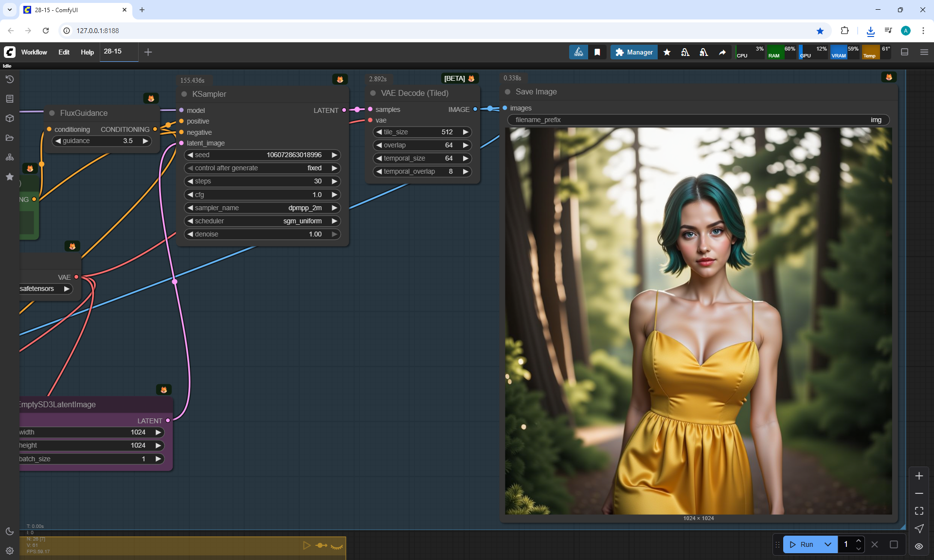This screenshot has width=934, height=560.
Task: Toggle dark theme moon icon
Action: (10, 531)
